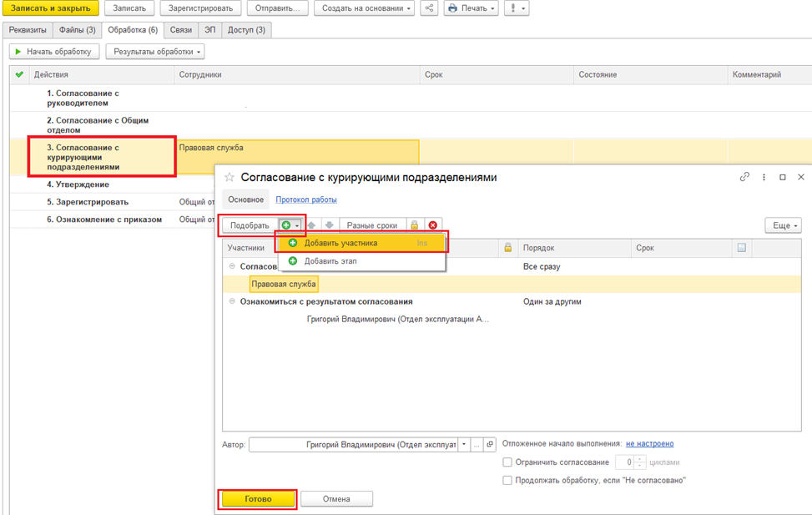Click the share icon in top toolbar

429,8
